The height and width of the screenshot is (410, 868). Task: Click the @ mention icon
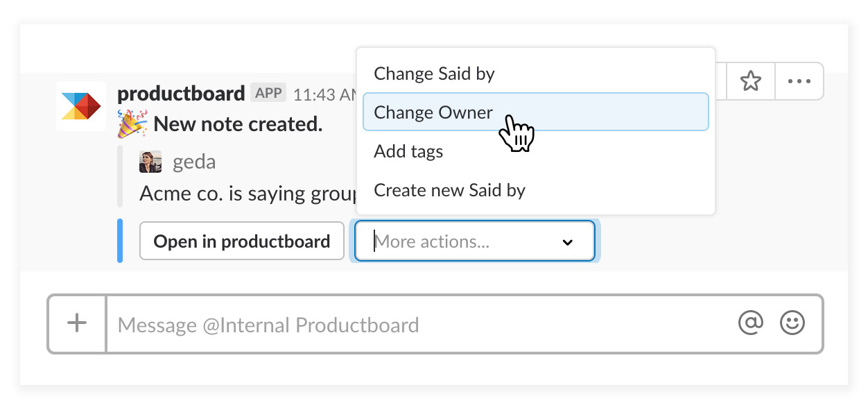click(750, 324)
